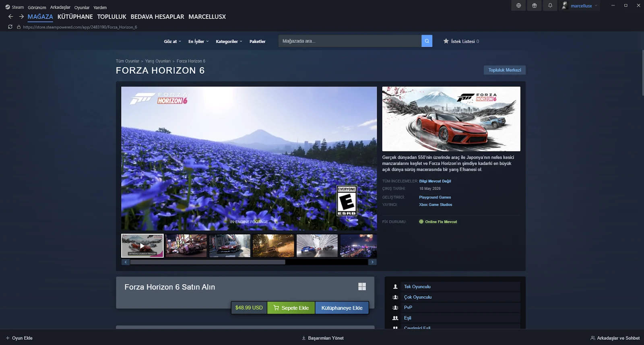Click the friends icon in the bottom bar
Image resolution: width=644 pixels, height=345 pixels.
pos(592,338)
